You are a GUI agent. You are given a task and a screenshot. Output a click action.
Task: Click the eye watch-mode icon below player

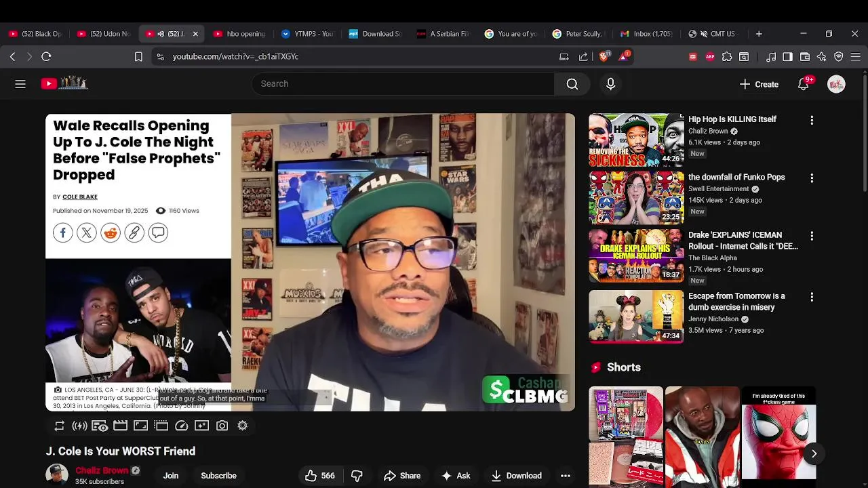100,426
